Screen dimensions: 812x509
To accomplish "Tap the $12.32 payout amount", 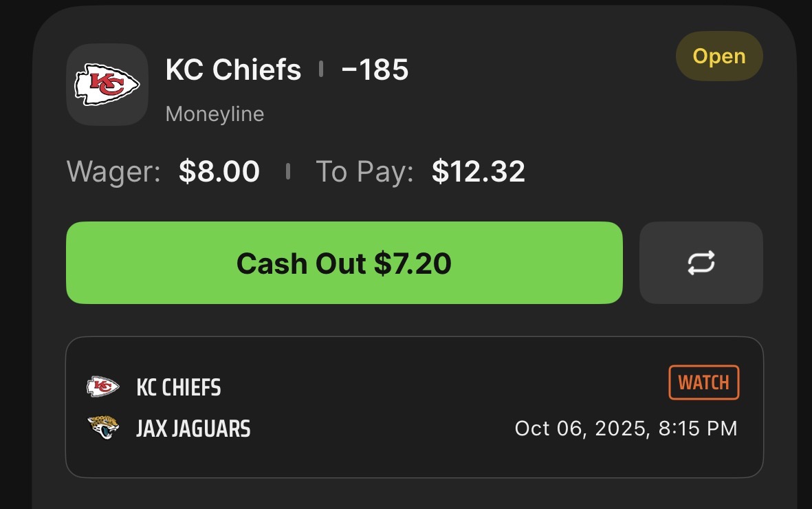I will coord(479,172).
